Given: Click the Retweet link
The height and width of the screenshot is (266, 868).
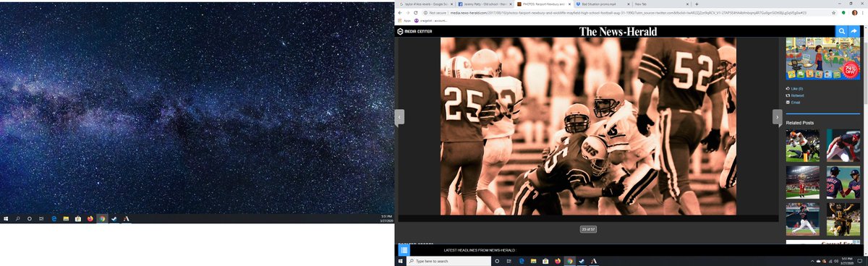Looking at the screenshot, I should tap(795, 95).
